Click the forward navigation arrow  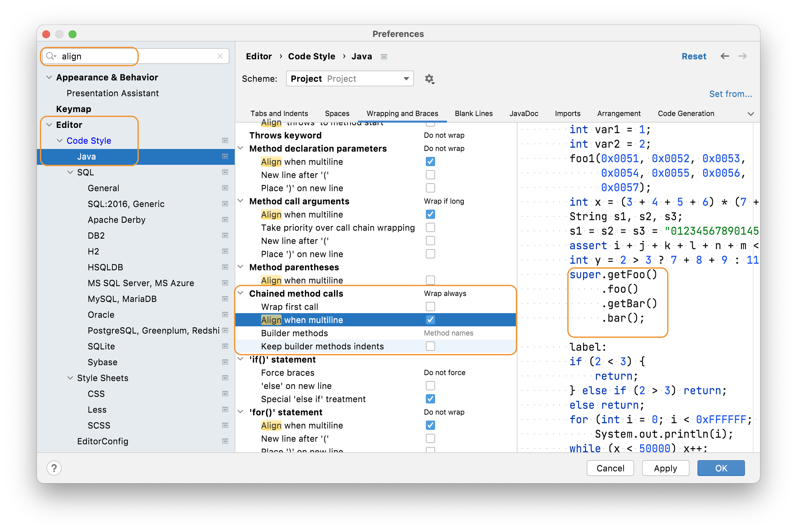click(742, 56)
